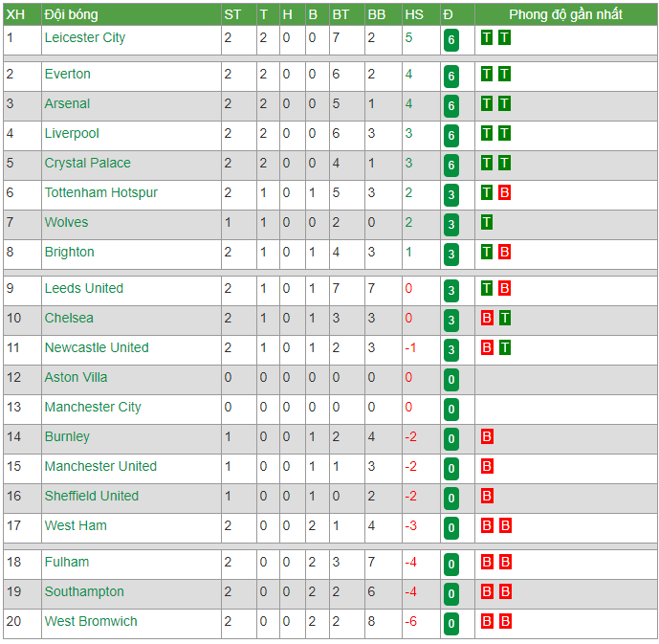Screen dimensions: 659x644
Task: Click Sheffield United's red B form badge
Action: pos(487,496)
